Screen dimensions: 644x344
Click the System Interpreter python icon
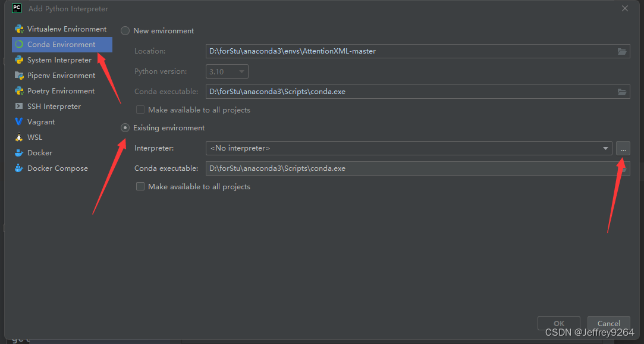pyautogui.click(x=19, y=60)
